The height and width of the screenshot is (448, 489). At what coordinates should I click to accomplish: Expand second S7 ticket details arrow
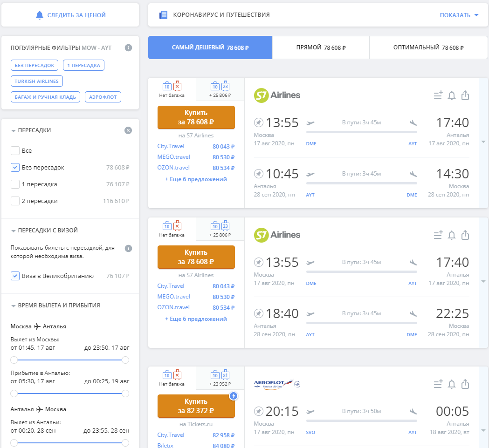[x=483, y=281]
